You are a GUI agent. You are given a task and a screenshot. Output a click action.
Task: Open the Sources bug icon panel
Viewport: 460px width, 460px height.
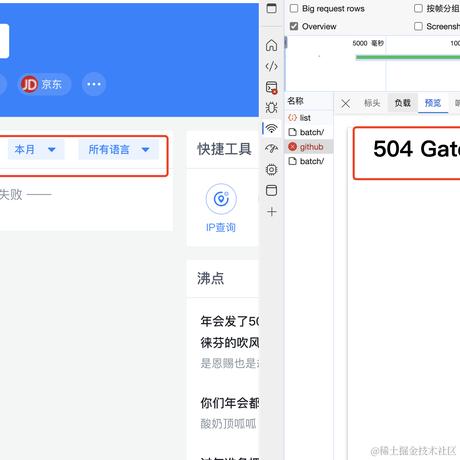point(271,107)
